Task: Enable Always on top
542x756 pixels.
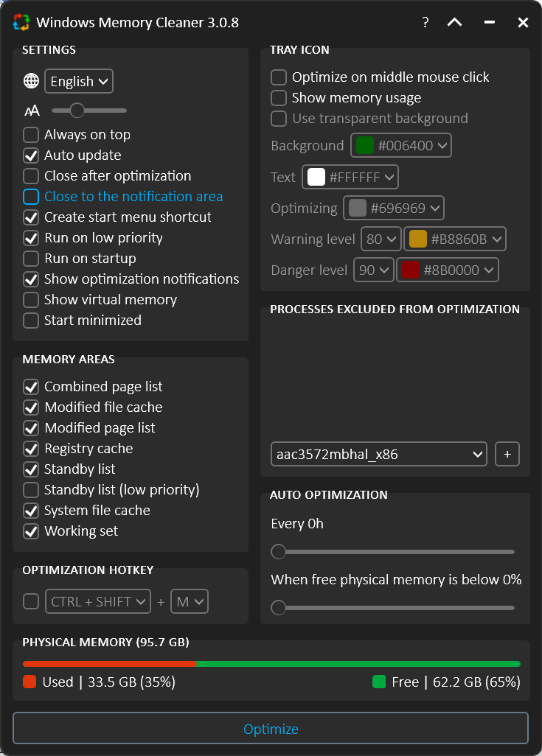Action: tap(31, 135)
